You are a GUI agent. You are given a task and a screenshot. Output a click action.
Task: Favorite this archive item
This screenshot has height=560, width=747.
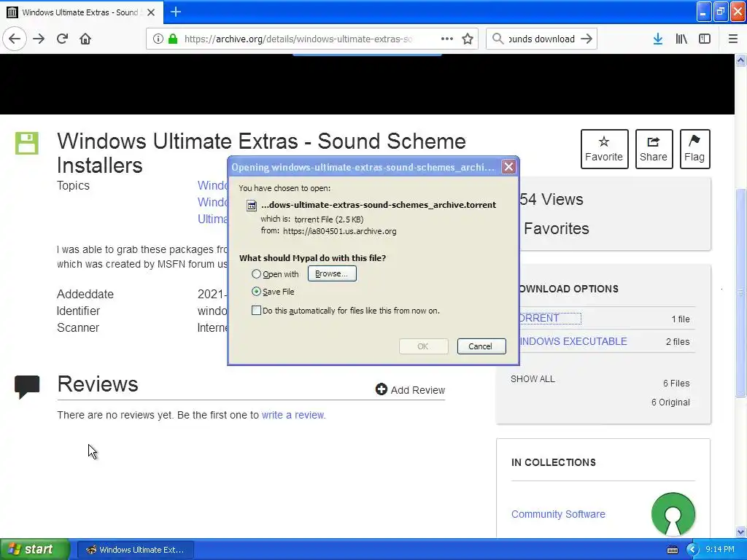pyautogui.click(x=604, y=149)
